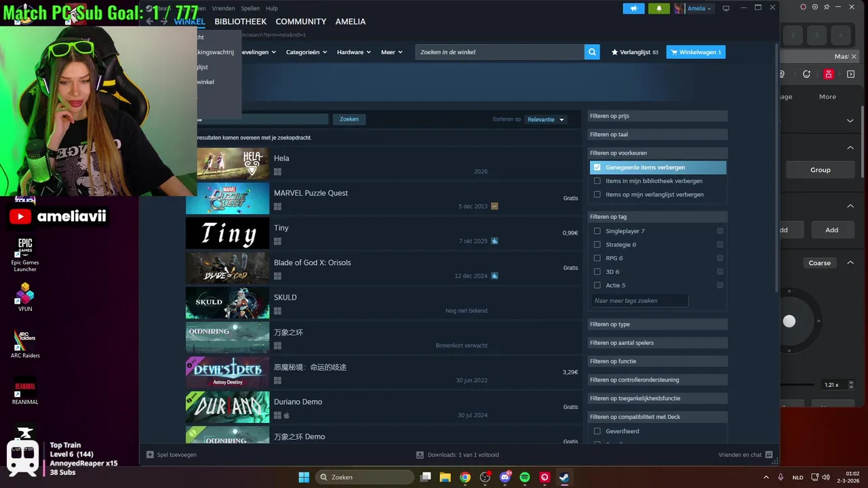This screenshot has height=488, width=868.
Task: Open the Amelia account dropdown
Action: [x=699, y=8]
